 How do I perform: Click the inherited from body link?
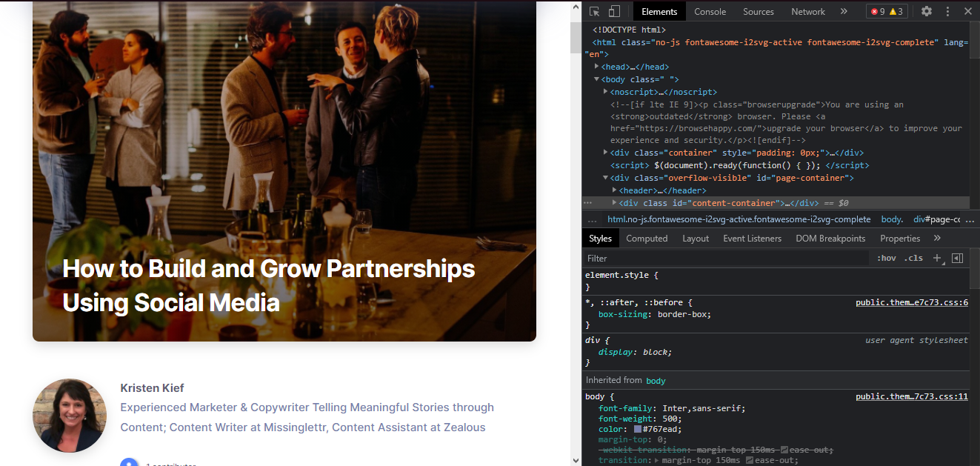[656, 381]
